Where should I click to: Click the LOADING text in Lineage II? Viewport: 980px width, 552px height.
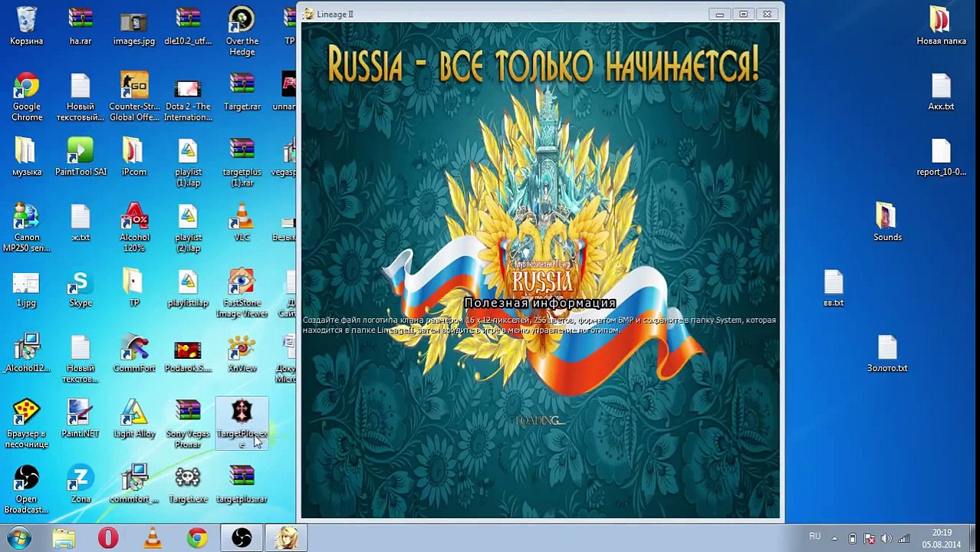(540, 421)
